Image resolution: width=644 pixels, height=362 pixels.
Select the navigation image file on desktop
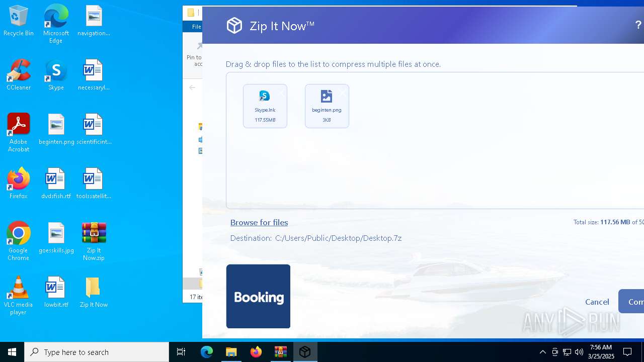(x=94, y=21)
